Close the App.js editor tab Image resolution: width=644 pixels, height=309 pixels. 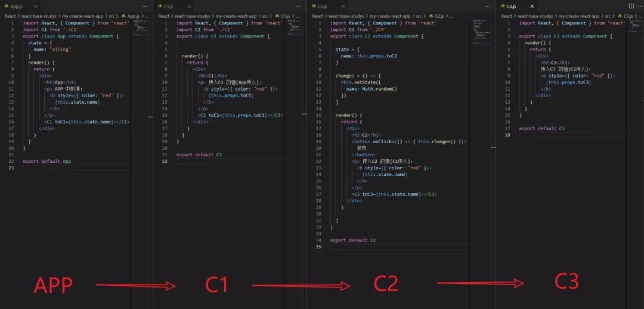(x=36, y=7)
